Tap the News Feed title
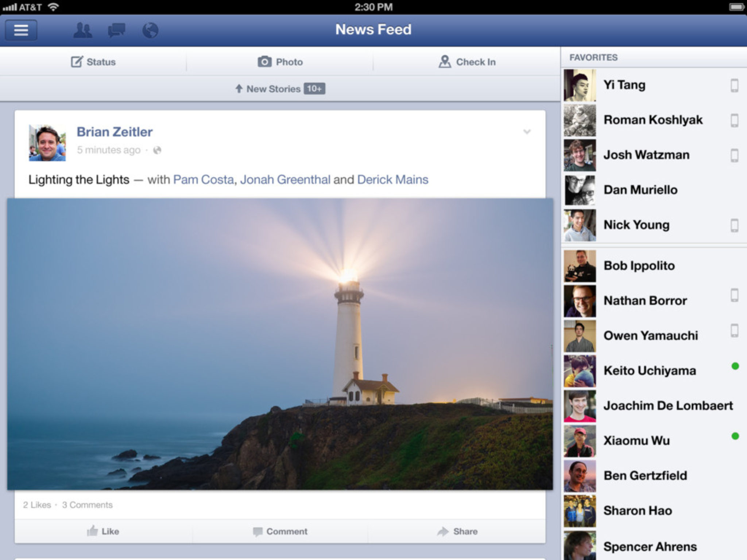 pos(373,30)
